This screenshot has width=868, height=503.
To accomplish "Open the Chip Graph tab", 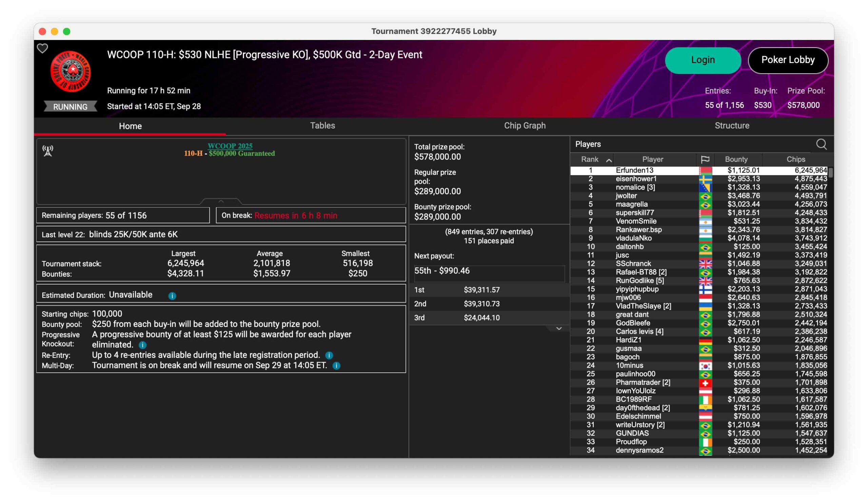I will tap(525, 125).
